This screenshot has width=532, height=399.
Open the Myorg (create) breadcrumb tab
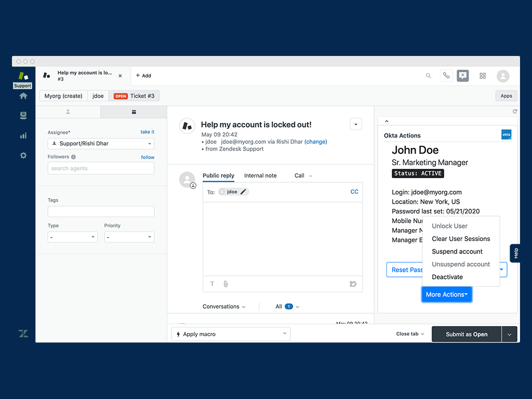click(63, 96)
